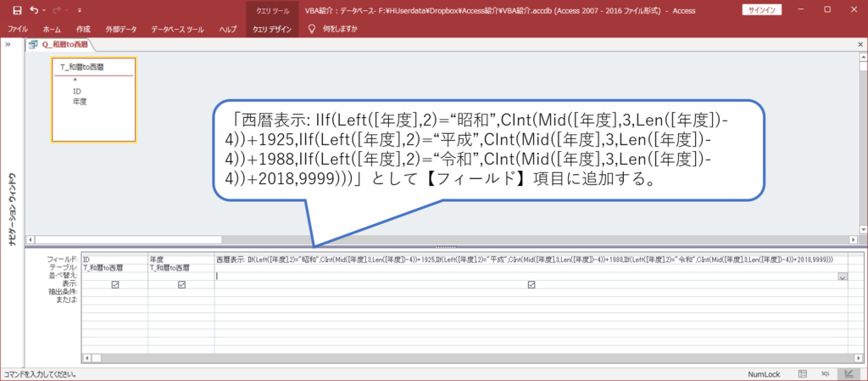The image size is (868, 381).
Task: Uncheck the 表示 checkbox for 西暦表示 column
Action: point(531,284)
